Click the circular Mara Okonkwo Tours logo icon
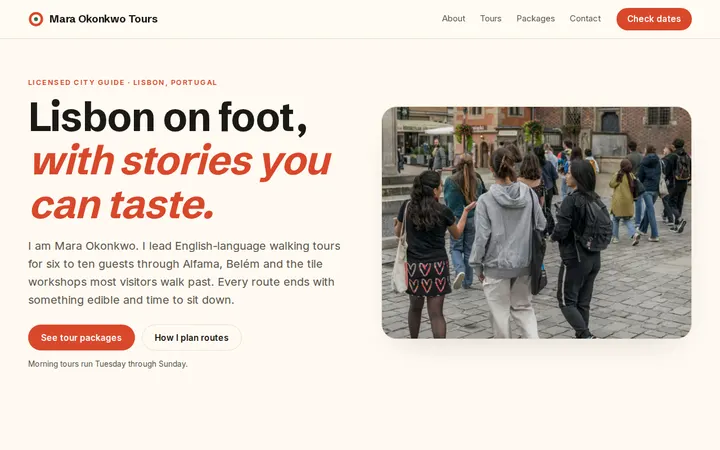This screenshot has width=720, height=450. tap(36, 19)
